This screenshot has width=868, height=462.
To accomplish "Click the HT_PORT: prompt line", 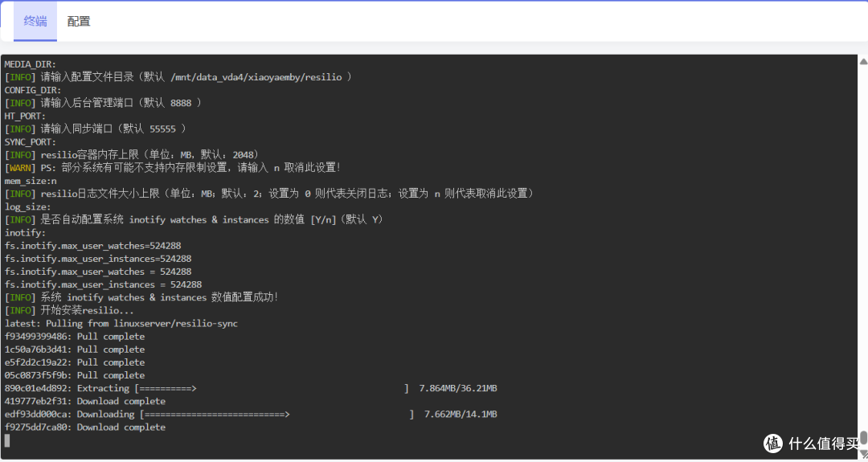I will coord(25,116).
